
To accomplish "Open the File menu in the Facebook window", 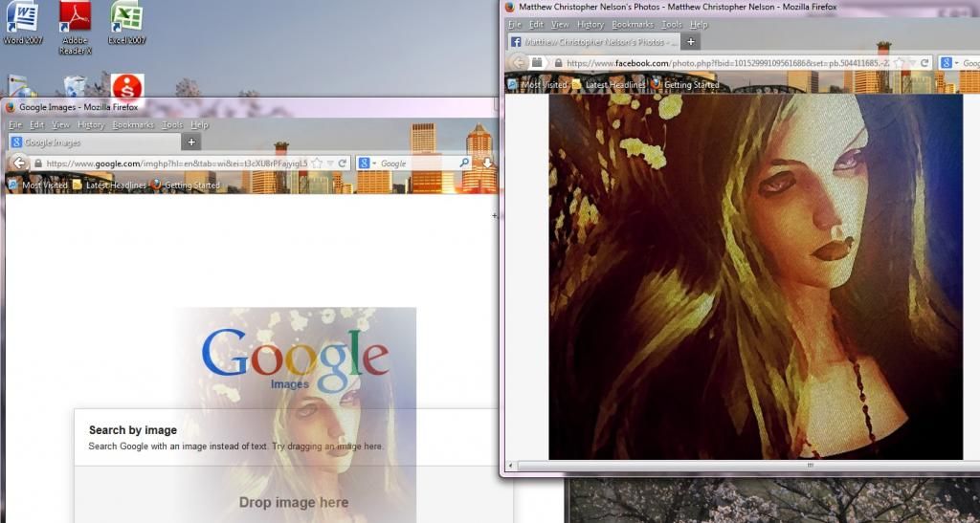I will pyautogui.click(x=514, y=24).
